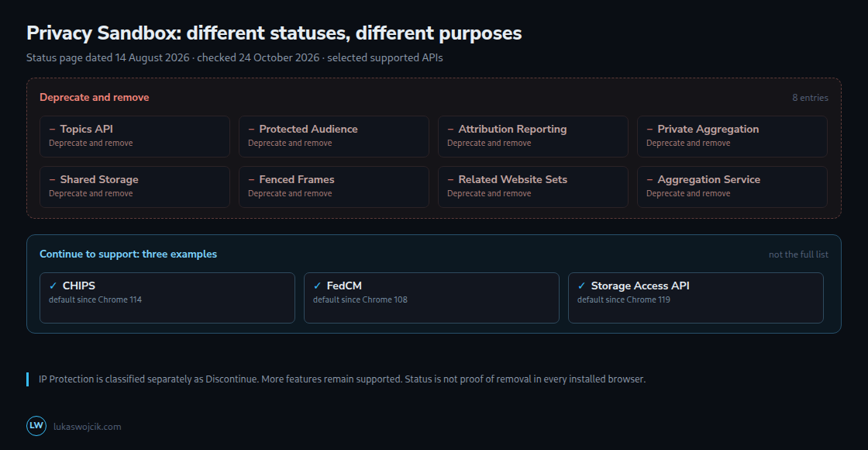
Task: Click the CHIPS card title
Action: 78,286
